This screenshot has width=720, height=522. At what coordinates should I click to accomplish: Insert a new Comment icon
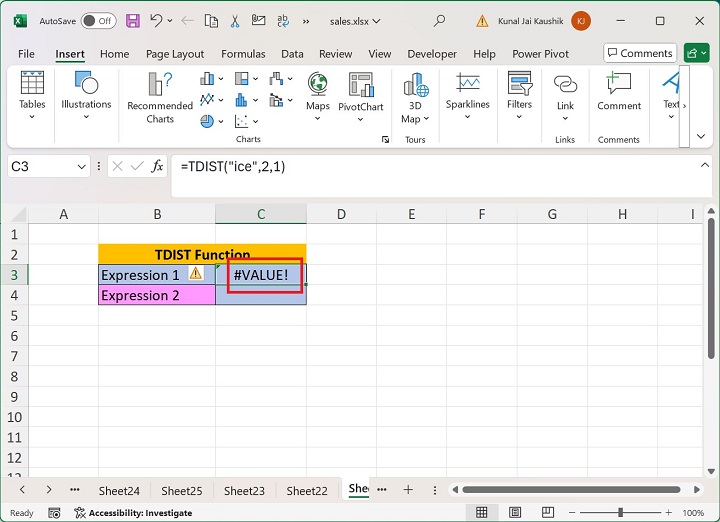pyautogui.click(x=619, y=84)
